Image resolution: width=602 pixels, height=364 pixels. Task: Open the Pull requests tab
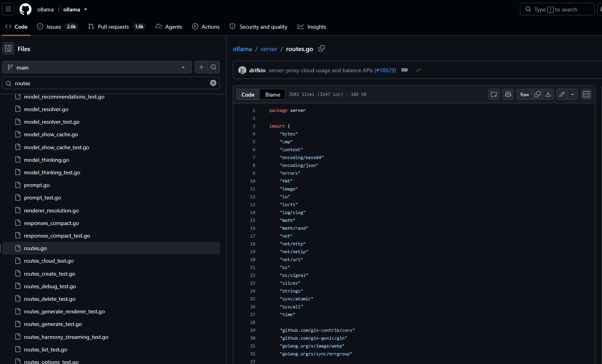click(117, 26)
